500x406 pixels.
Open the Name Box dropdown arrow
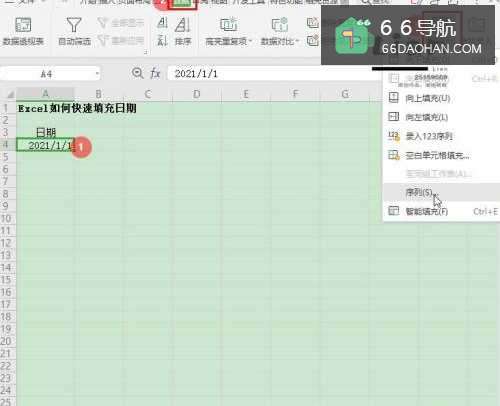point(97,74)
